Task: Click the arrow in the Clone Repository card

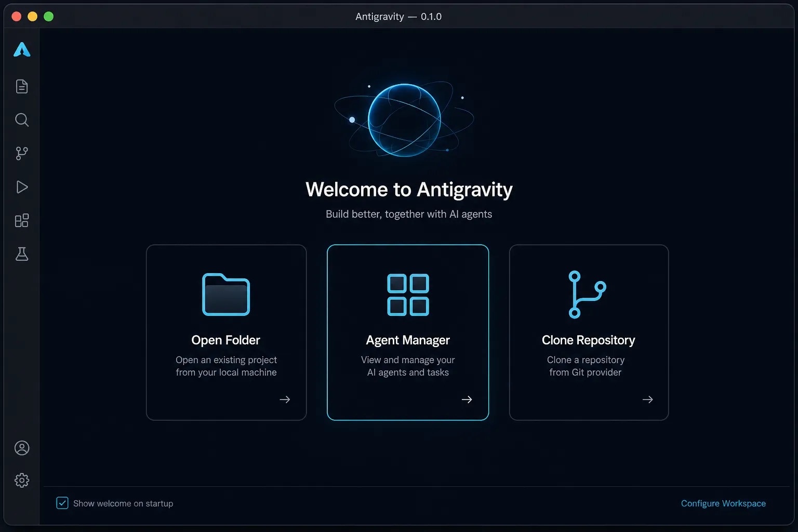Action: point(647,400)
